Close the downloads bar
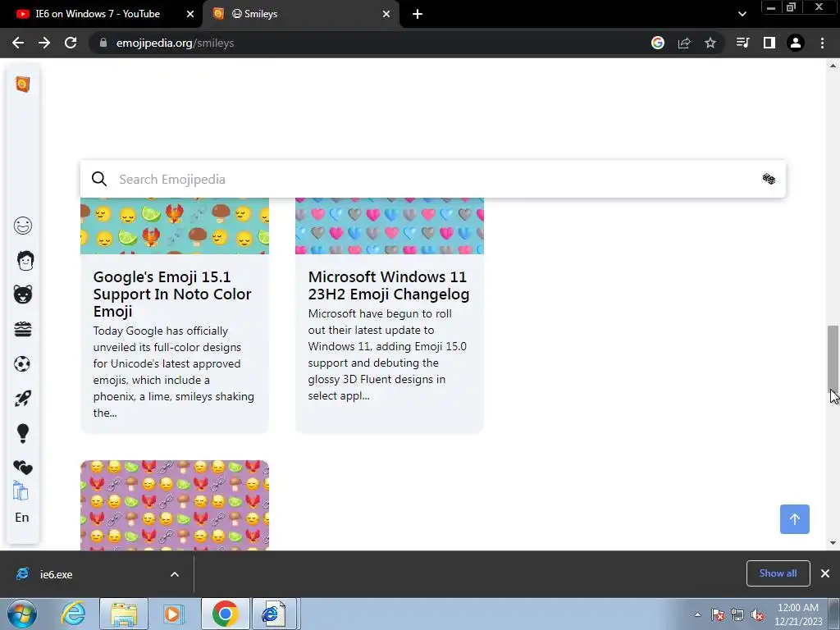This screenshot has width=840, height=630. click(x=825, y=573)
